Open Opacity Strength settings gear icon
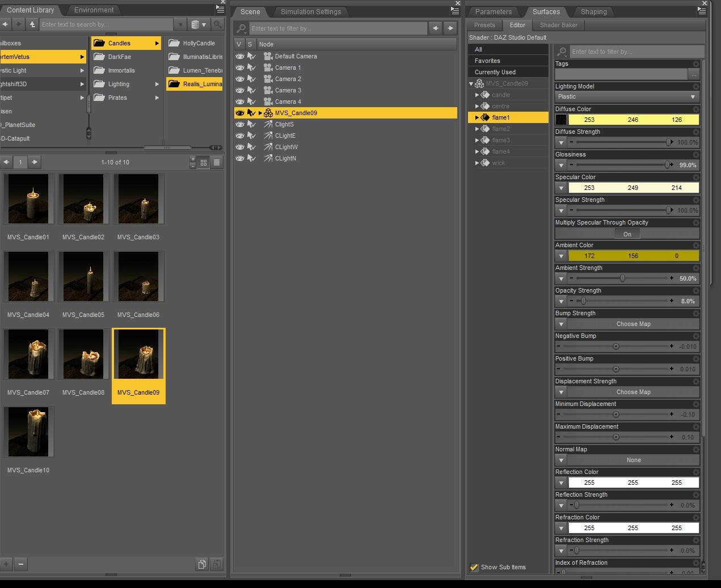This screenshot has height=588, width=721. (696, 290)
